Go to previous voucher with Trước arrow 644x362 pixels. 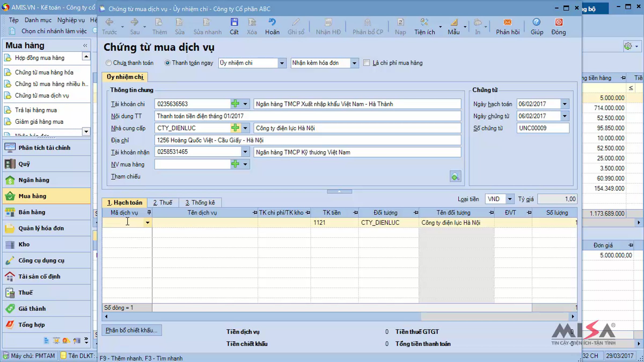[109, 22]
